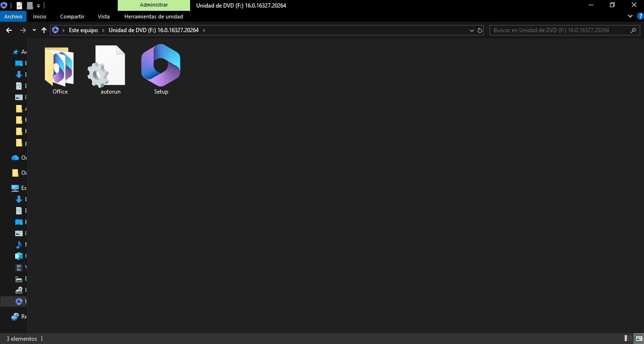Image resolution: width=644 pixels, height=344 pixels.
Task: Open the Customize Quick Access Toolbar dropdown
Action: (39, 6)
